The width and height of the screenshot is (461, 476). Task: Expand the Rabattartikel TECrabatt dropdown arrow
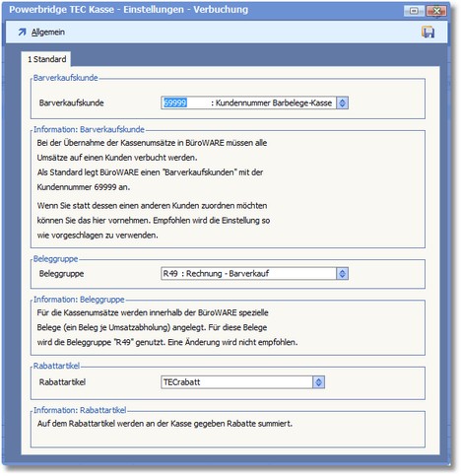(x=318, y=382)
